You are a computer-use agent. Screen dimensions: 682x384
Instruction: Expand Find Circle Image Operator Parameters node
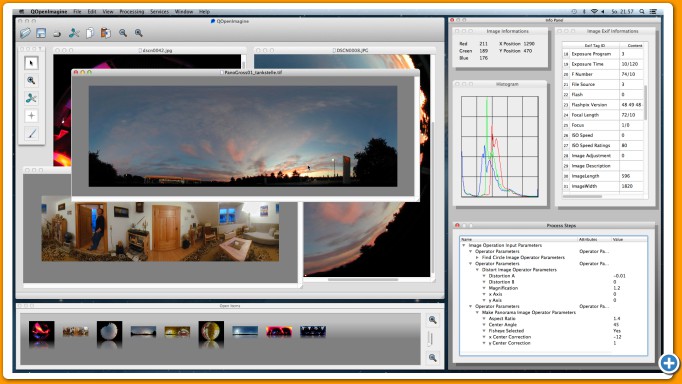(477, 257)
